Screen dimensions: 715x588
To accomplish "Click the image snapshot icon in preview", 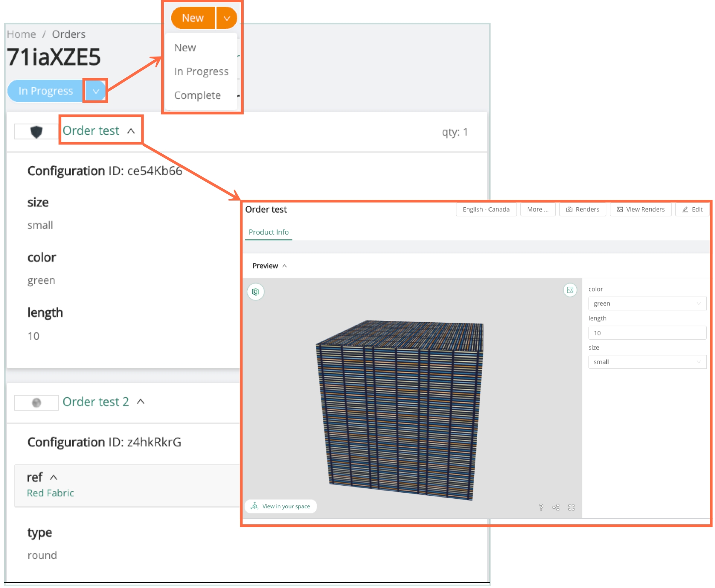I will click(570, 290).
